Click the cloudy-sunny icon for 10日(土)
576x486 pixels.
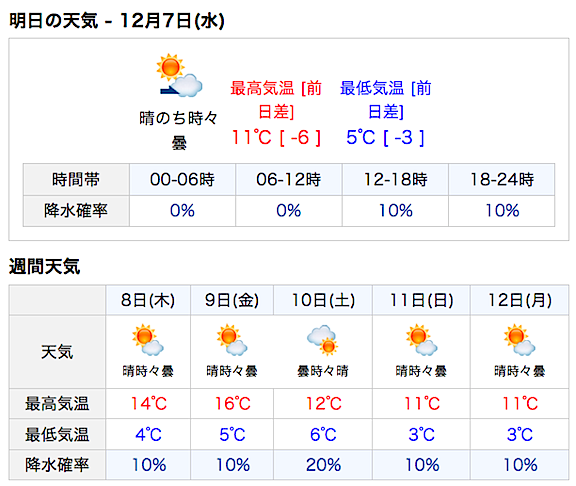point(323,340)
